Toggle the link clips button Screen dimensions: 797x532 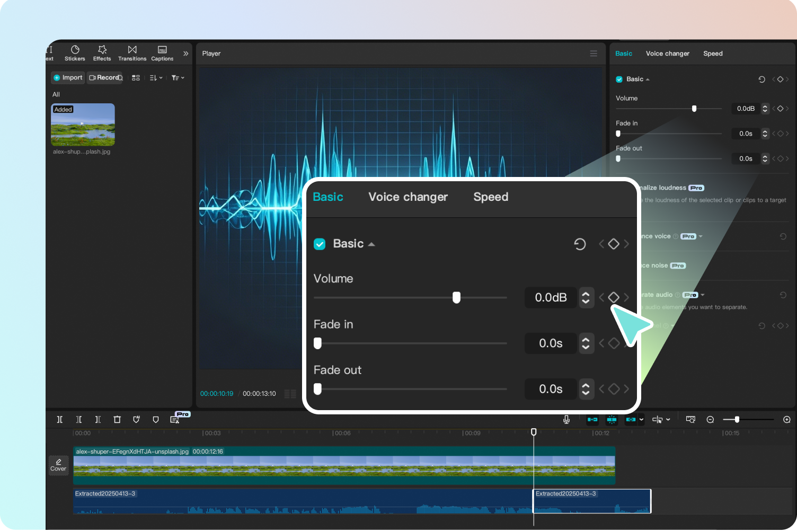631,419
